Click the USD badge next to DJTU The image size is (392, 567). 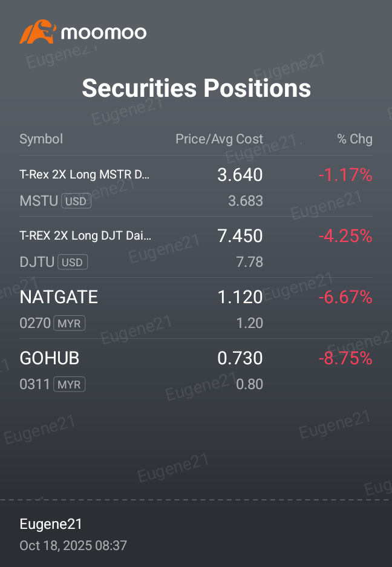click(x=73, y=262)
